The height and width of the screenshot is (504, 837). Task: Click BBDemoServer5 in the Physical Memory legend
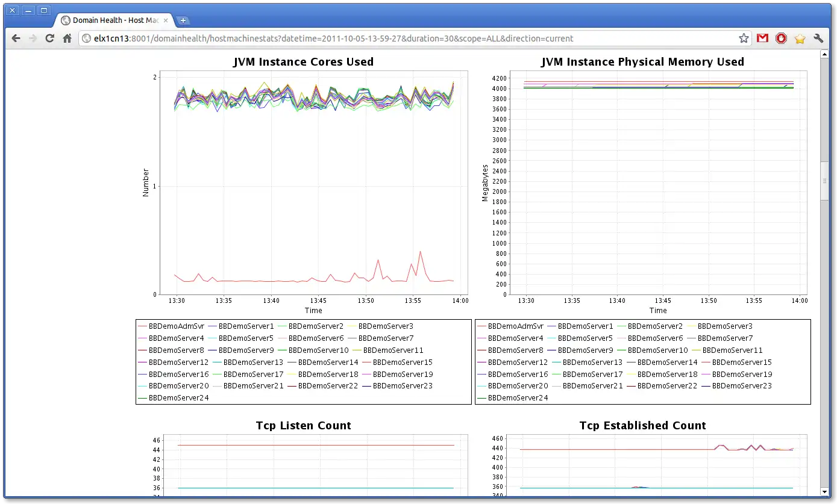coord(585,338)
